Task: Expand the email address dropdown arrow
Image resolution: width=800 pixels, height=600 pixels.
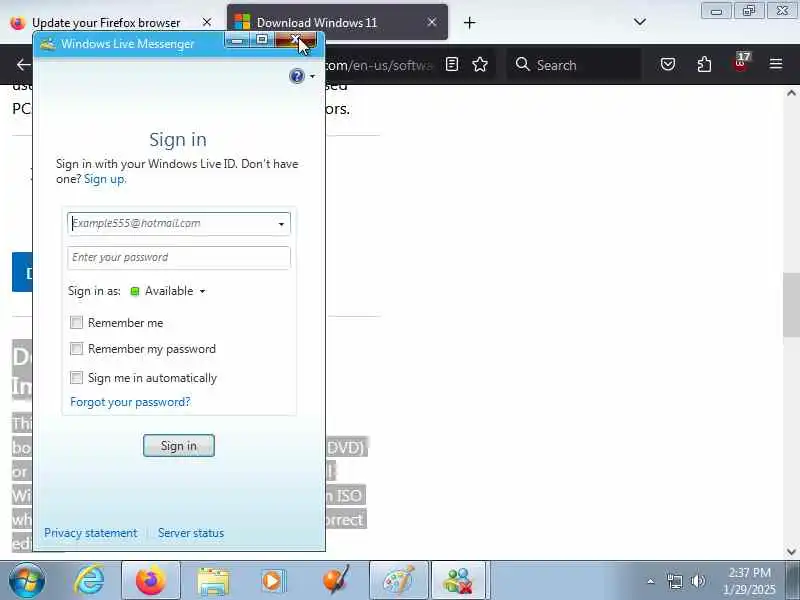Action: (x=281, y=224)
